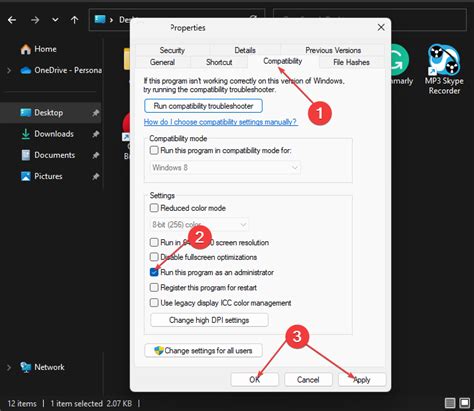
Task: Click the back navigation arrow
Action: (x=12, y=20)
